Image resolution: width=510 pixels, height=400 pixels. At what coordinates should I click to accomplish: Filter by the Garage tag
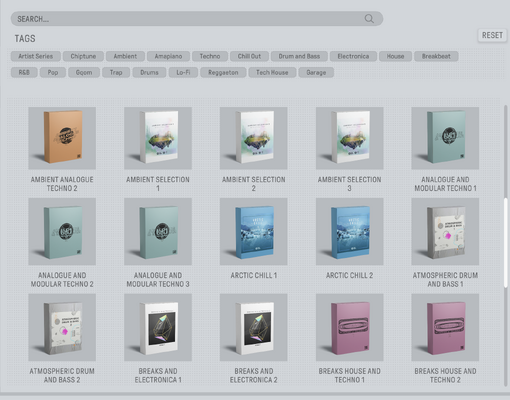316,72
